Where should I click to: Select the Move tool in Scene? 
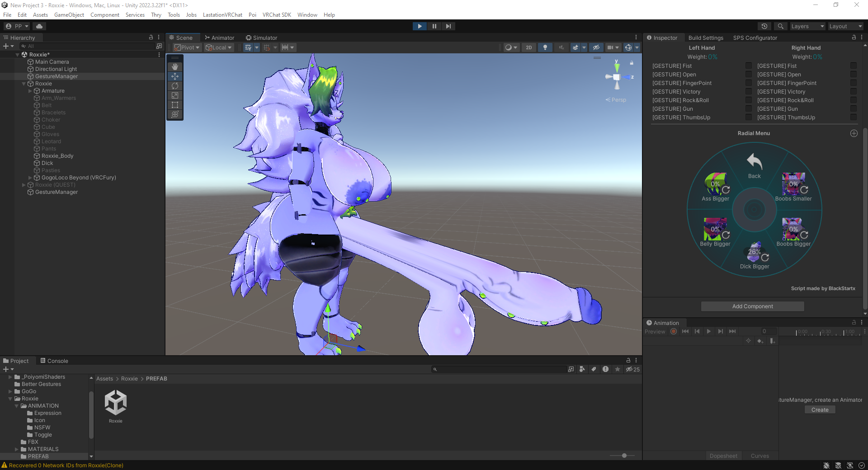coord(175,76)
